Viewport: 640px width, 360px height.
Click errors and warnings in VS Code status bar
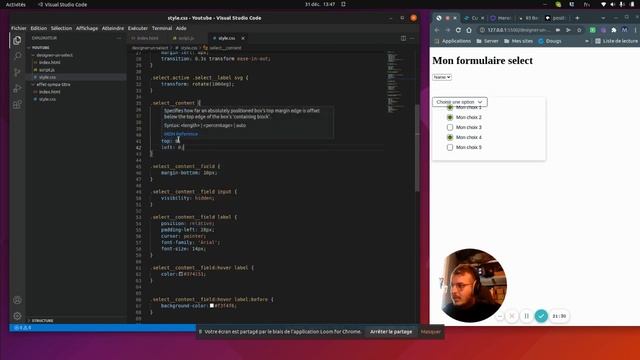click(x=23, y=327)
